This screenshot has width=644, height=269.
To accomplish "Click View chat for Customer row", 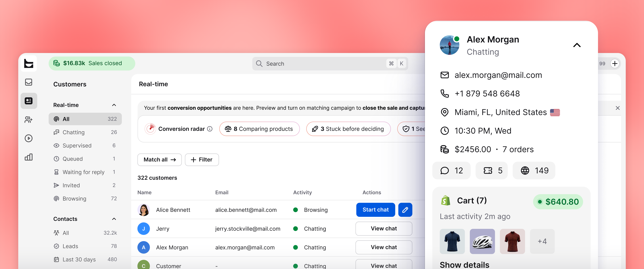I will click(x=384, y=265).
